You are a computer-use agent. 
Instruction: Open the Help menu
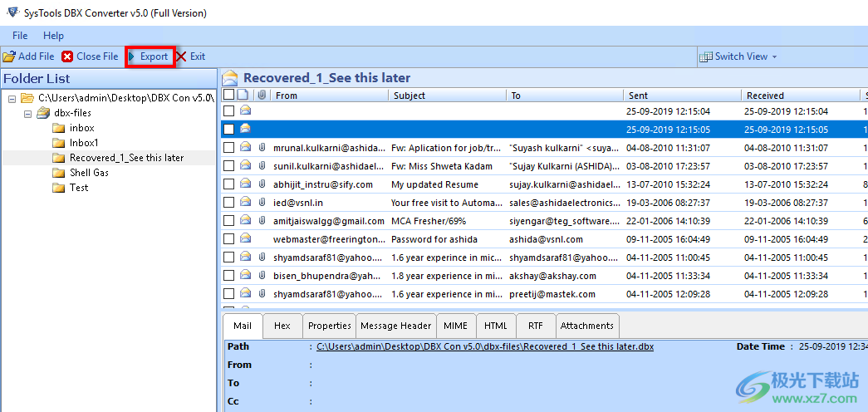point(53,36)
